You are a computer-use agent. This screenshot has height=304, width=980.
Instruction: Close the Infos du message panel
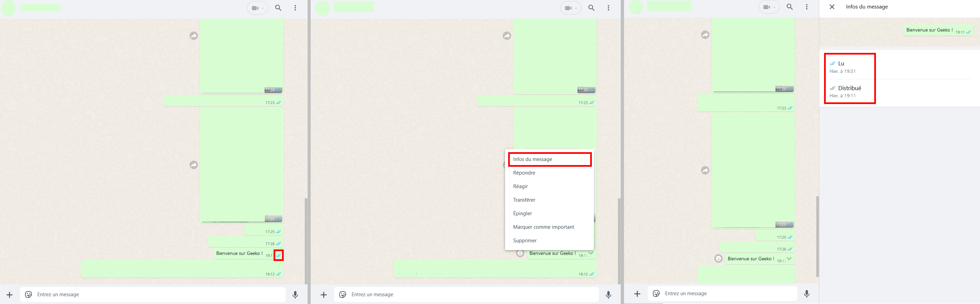pyautogui.click(x=832, y=7)
